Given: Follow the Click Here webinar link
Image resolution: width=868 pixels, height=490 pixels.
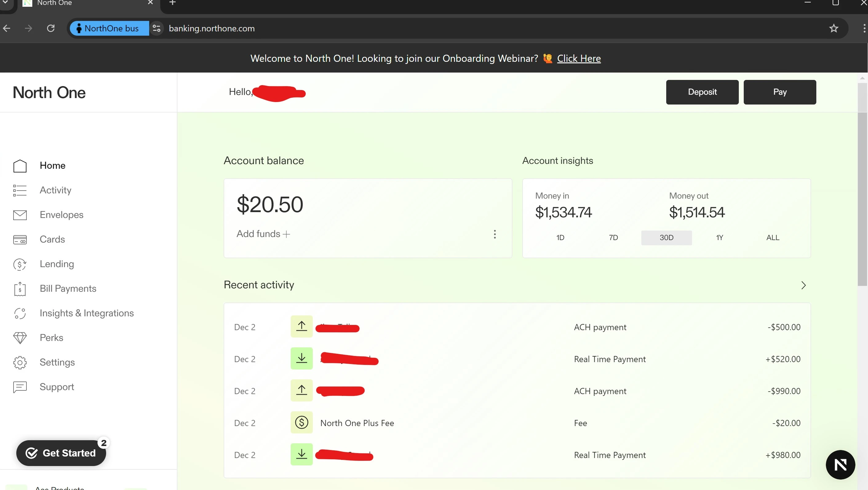Looking at the screenshot, I should click(579, 59).
